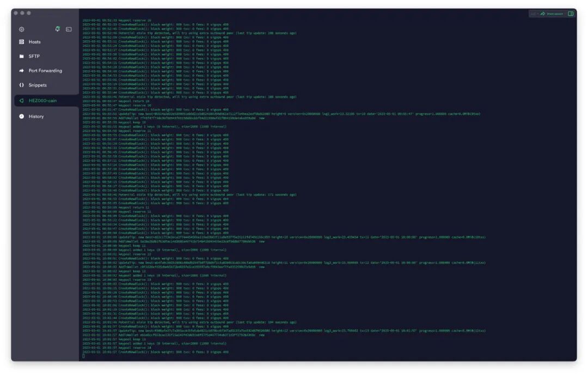Close the Termius window
Viewport: 588px width, 375px height.
(16, 13)
